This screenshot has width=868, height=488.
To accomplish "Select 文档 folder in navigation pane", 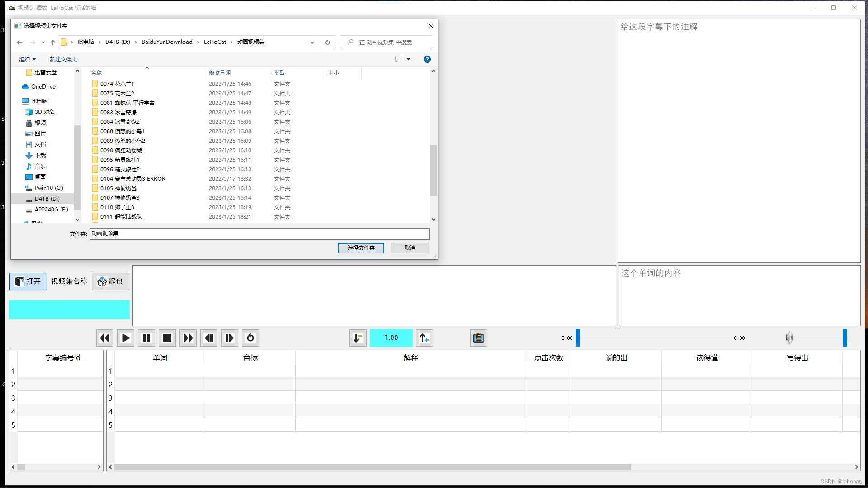I will click(x=40, y=145).
